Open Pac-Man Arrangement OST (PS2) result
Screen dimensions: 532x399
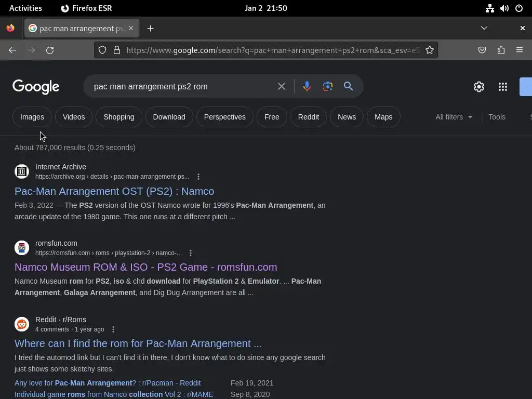pos(114,191)
